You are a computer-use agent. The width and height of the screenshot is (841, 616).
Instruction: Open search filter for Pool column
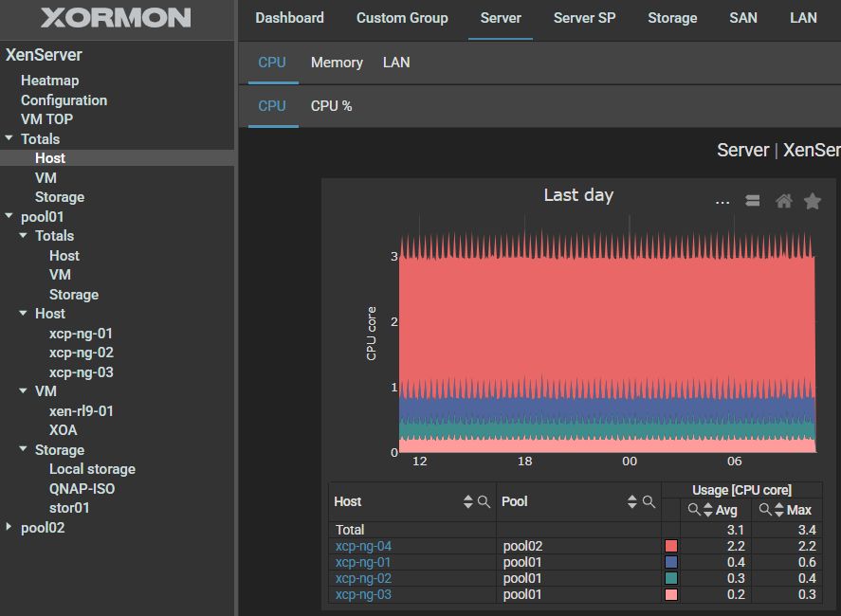649,501
